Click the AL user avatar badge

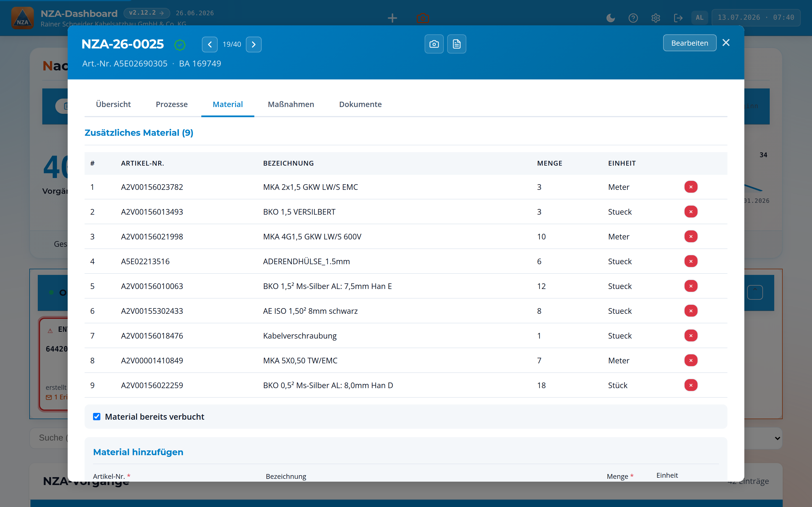[700, 17]
